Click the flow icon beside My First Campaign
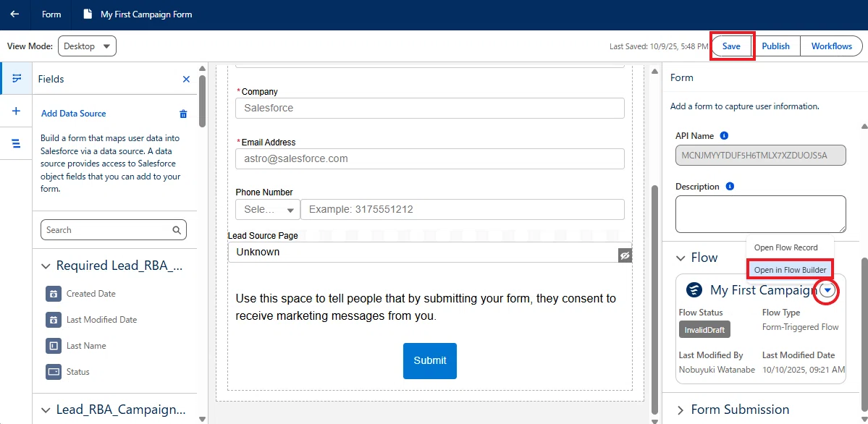The height and width of the screenshot is (424, 868). coord(694,289)
